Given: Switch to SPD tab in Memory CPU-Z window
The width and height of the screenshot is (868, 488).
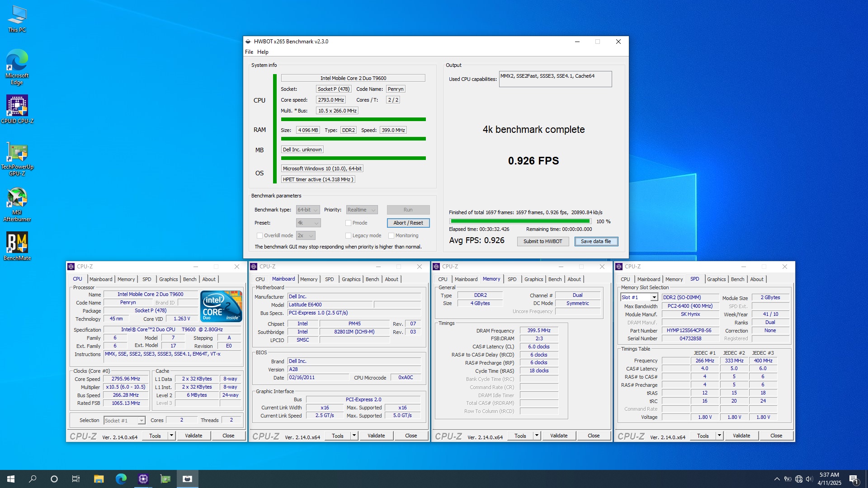Looking at the screenshot, I should click(512, 279).
